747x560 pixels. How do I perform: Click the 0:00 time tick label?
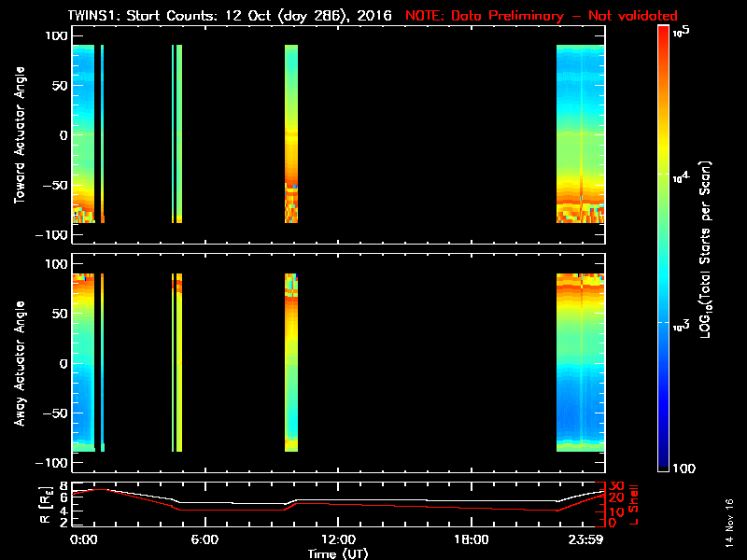click(83, 539)
